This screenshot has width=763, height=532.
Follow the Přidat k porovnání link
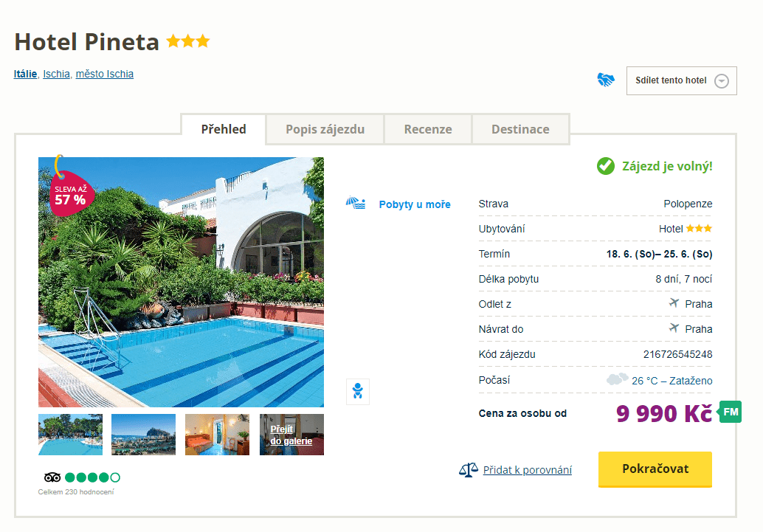(527, 470)
